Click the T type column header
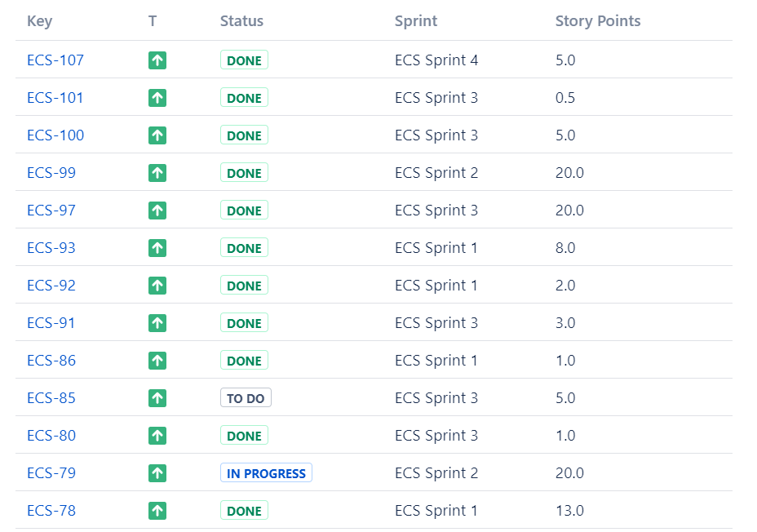This screenshot has height=532, width=757. [153, 21]
